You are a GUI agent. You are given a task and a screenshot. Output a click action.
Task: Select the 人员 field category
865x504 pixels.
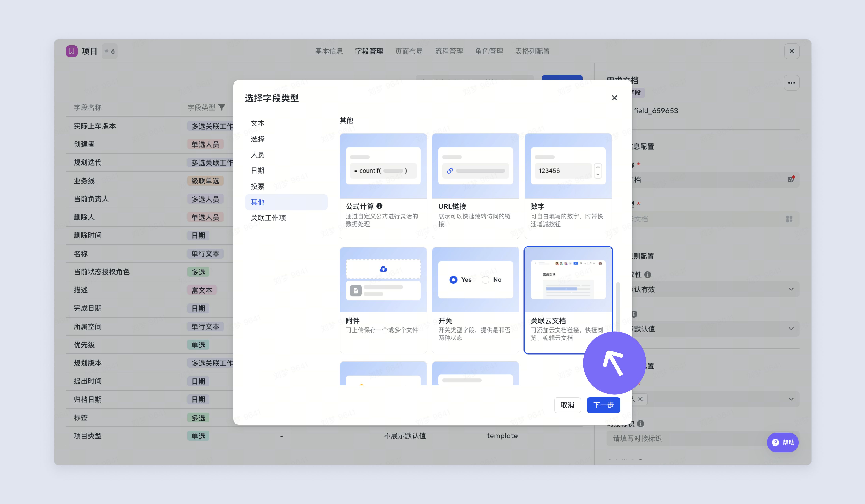(x=286, y=155)
